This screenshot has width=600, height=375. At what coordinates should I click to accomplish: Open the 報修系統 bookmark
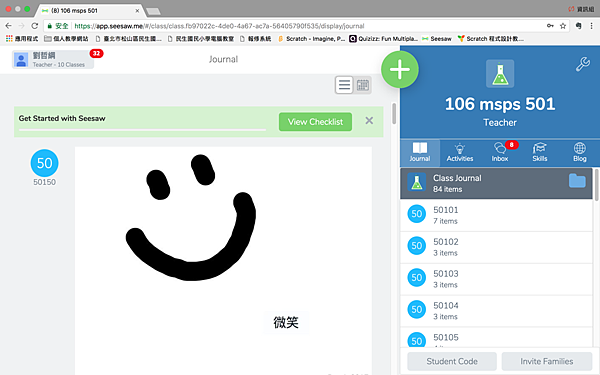(255, 39)
